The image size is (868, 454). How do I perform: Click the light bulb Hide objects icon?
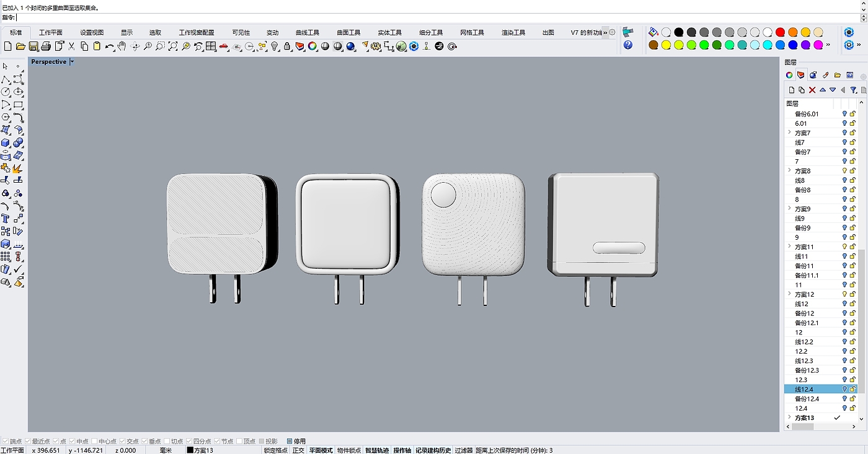pos(275,46)
